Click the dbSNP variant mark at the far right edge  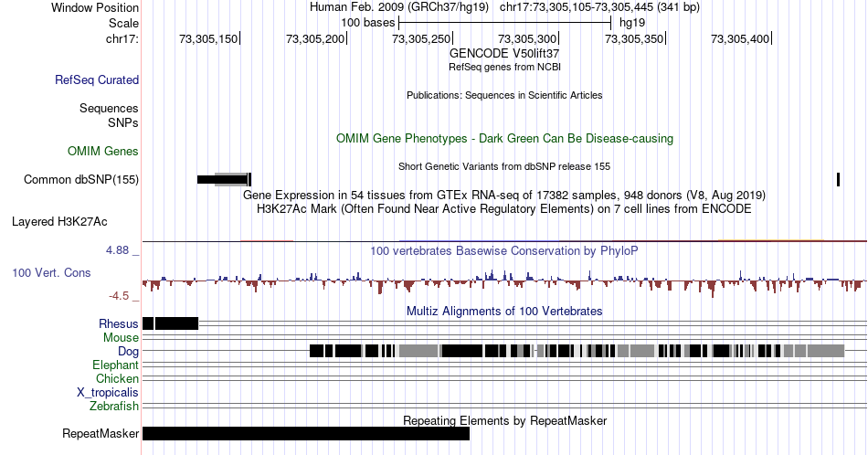(838, 179)
